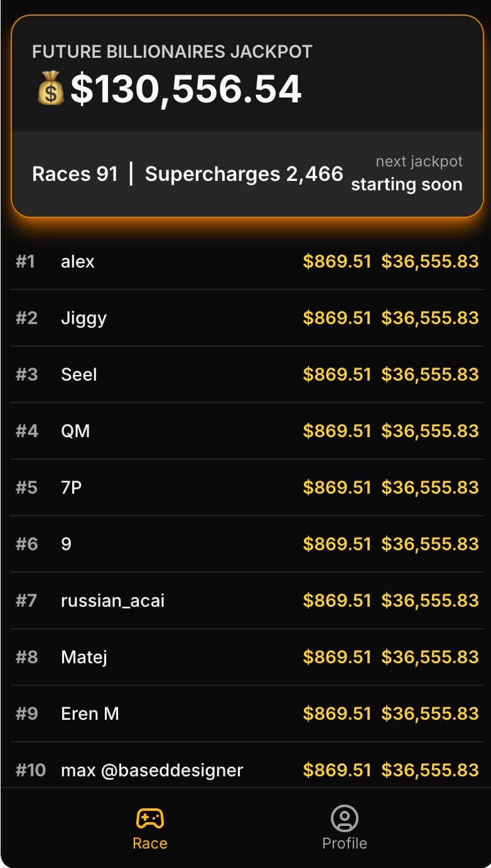Open alex's leaderboard entry
This screenshot has height=868, width=491.
point(78,261)
